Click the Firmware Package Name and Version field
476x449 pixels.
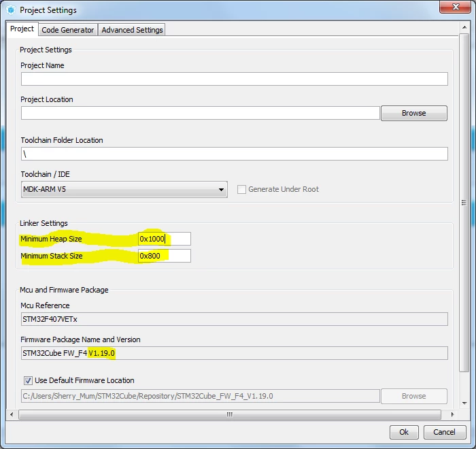(x=234, y=353)
